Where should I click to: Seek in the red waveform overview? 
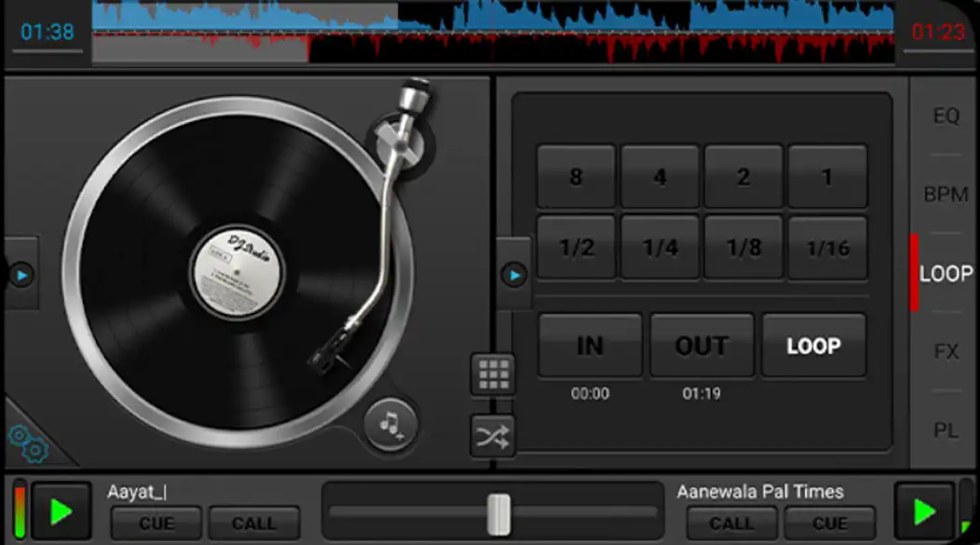[493, 48]
